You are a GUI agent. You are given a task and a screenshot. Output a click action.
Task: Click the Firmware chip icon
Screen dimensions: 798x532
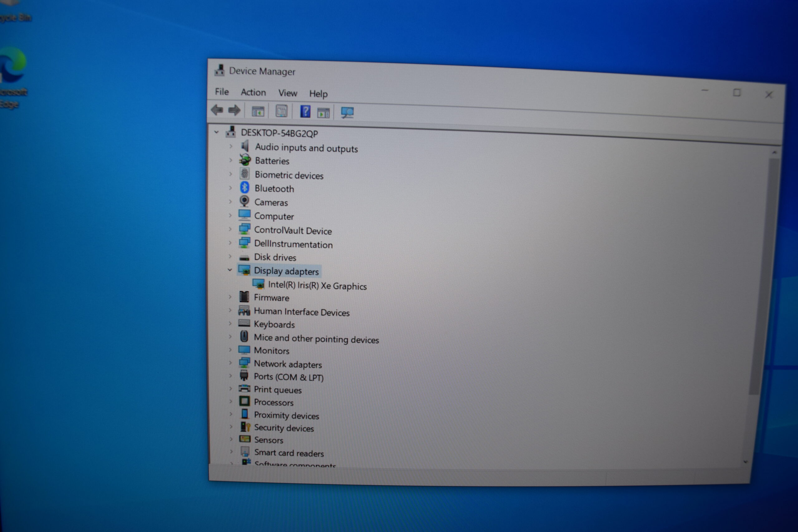tap(244, 297)
